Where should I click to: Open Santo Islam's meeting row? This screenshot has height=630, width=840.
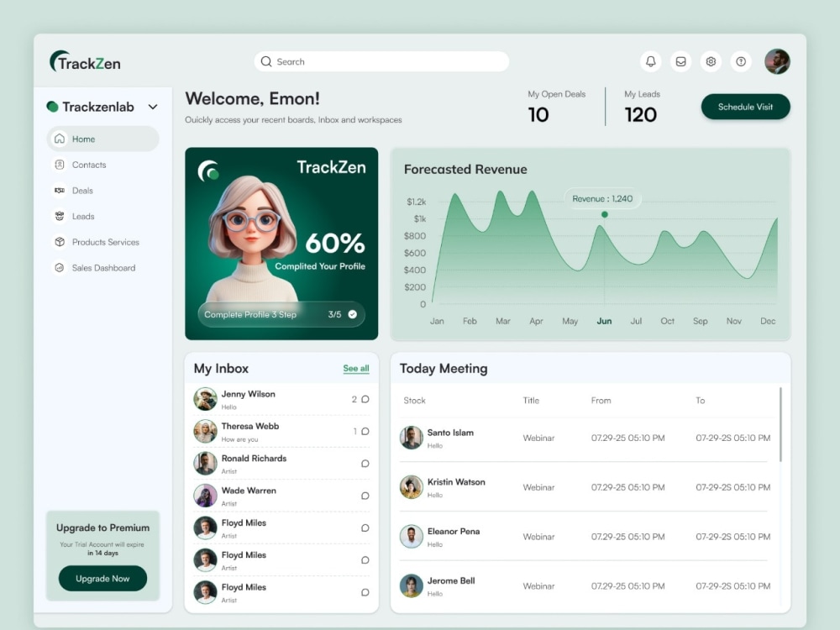(586, 438)
